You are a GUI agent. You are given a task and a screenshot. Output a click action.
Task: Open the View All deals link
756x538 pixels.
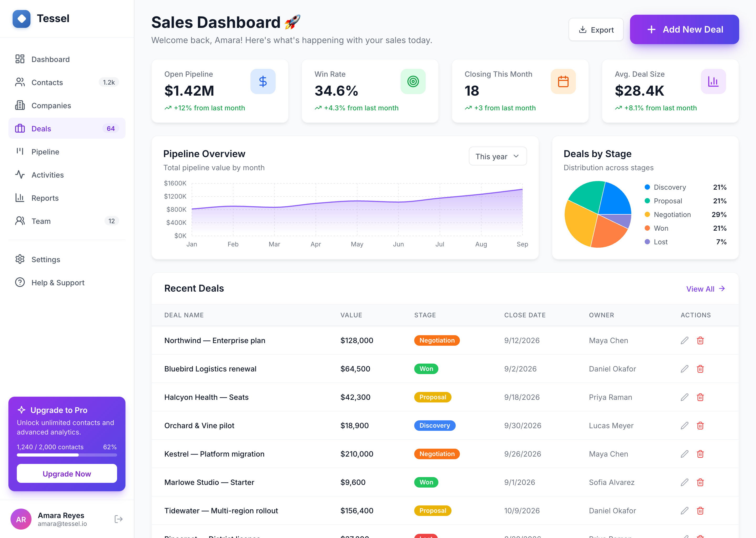pos(706,289)
